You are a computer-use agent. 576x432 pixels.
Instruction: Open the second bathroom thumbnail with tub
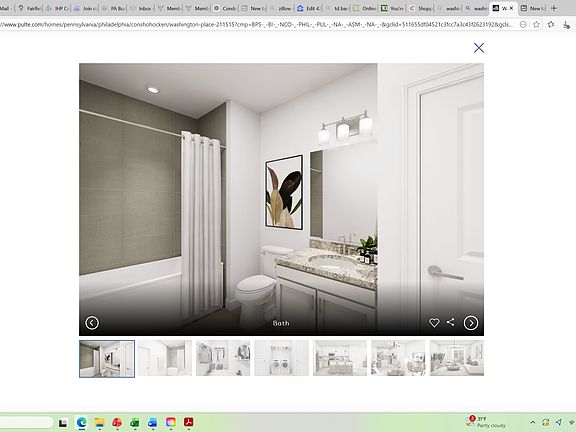pos(165,358)
